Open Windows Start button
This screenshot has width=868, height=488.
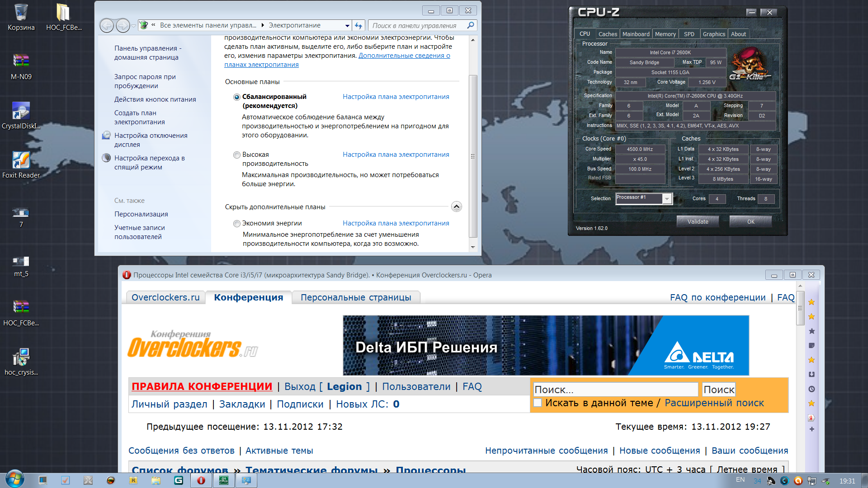coord(14,479)
